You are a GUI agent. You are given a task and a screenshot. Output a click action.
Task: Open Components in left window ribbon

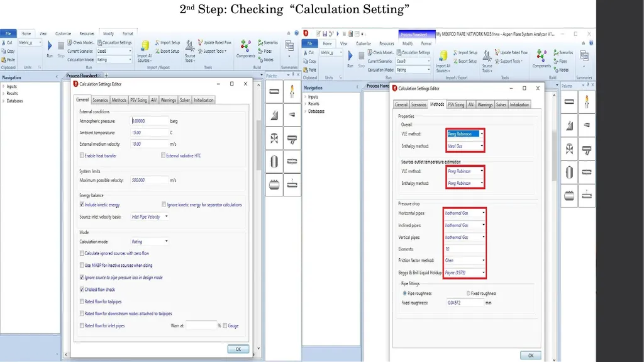tap(246, 48)
